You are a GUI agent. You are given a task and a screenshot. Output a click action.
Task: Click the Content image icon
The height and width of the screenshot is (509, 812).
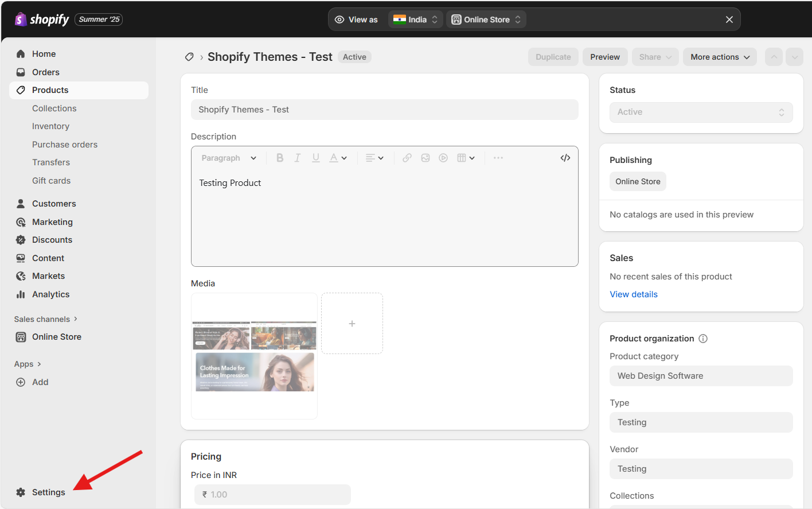(21, 258)
